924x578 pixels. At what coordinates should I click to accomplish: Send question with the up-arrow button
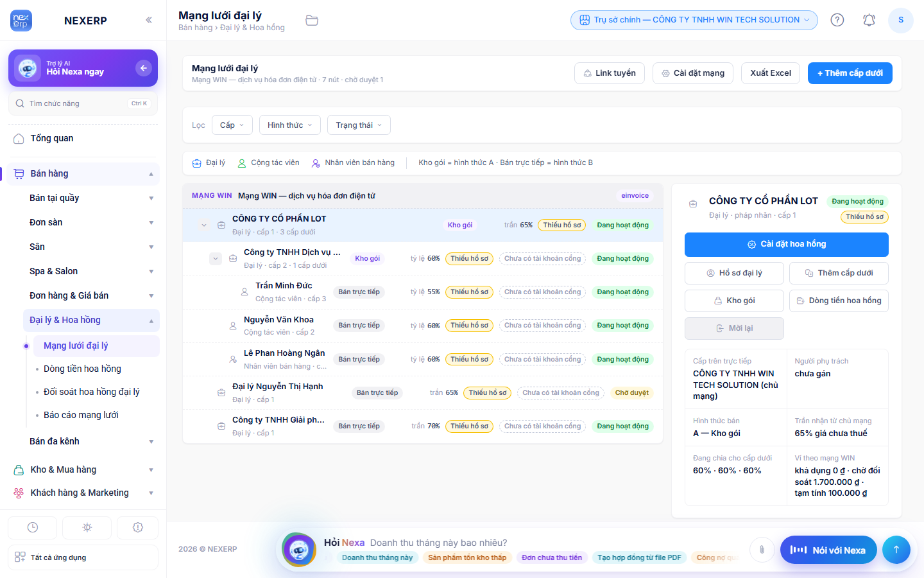click(896, 550)
